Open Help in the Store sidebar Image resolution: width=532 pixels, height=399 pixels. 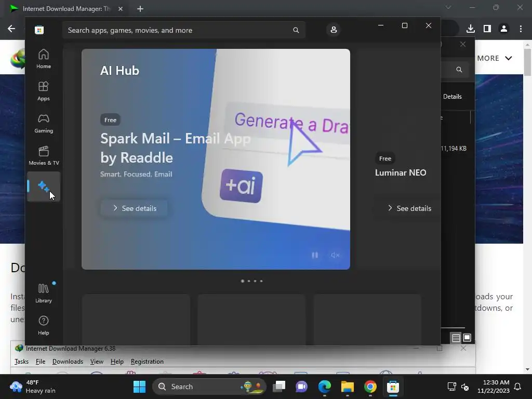point(44,325)
